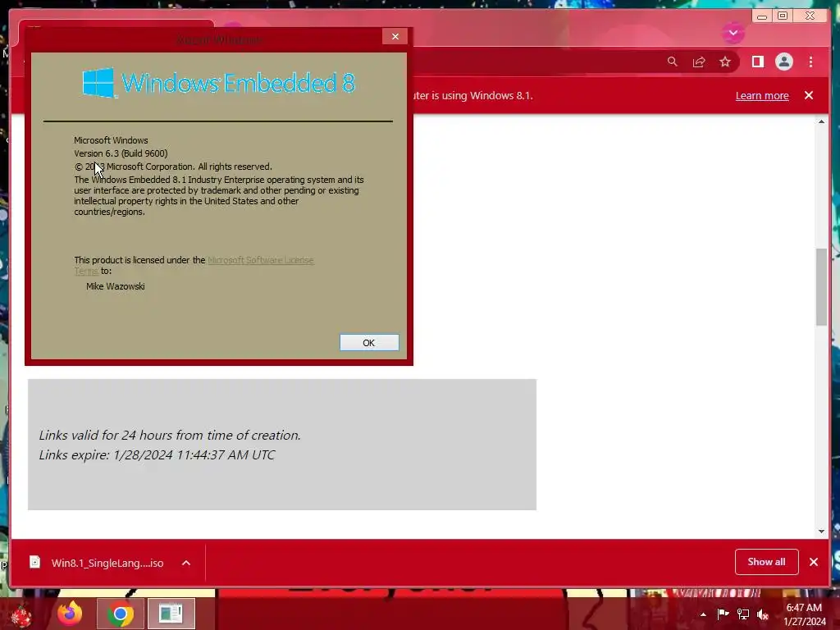Screen dimensions: 840x630
Task: Click the muted volume tray icon
Action: coord(763,614)
